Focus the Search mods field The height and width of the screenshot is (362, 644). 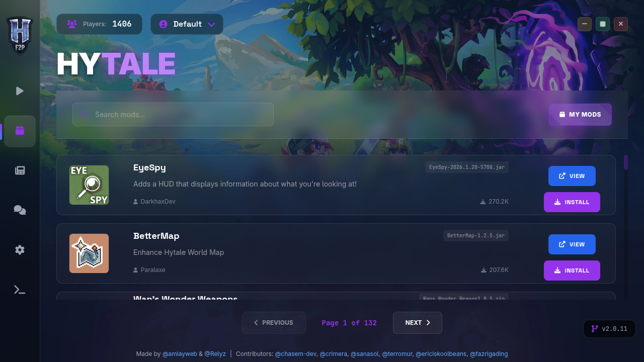[173, 115]
